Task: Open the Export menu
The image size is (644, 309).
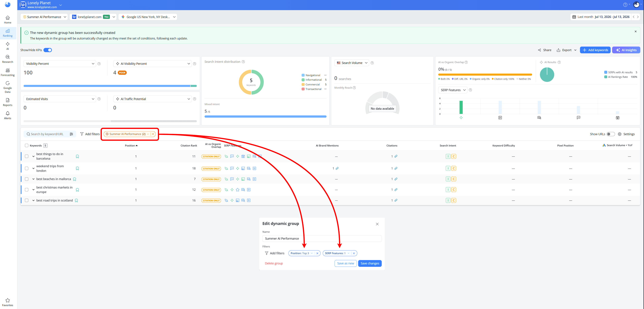Action: pyautogui.click(x=566, y=50)
